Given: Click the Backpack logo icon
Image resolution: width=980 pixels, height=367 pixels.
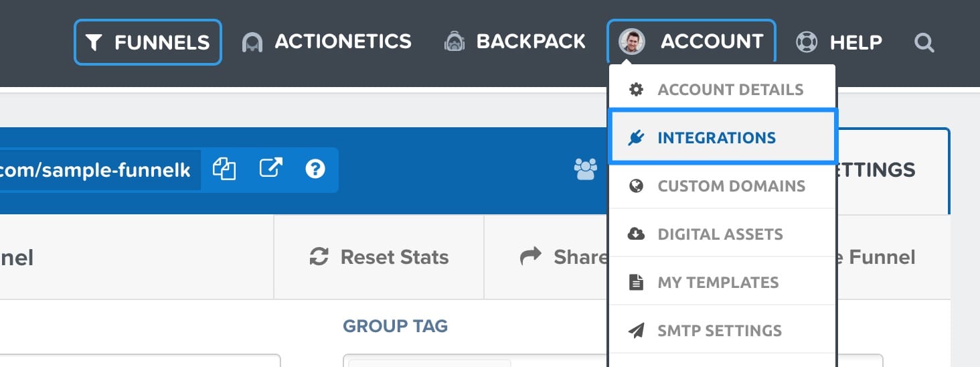Looking at the screenshot, I should [x=455, y=42].
